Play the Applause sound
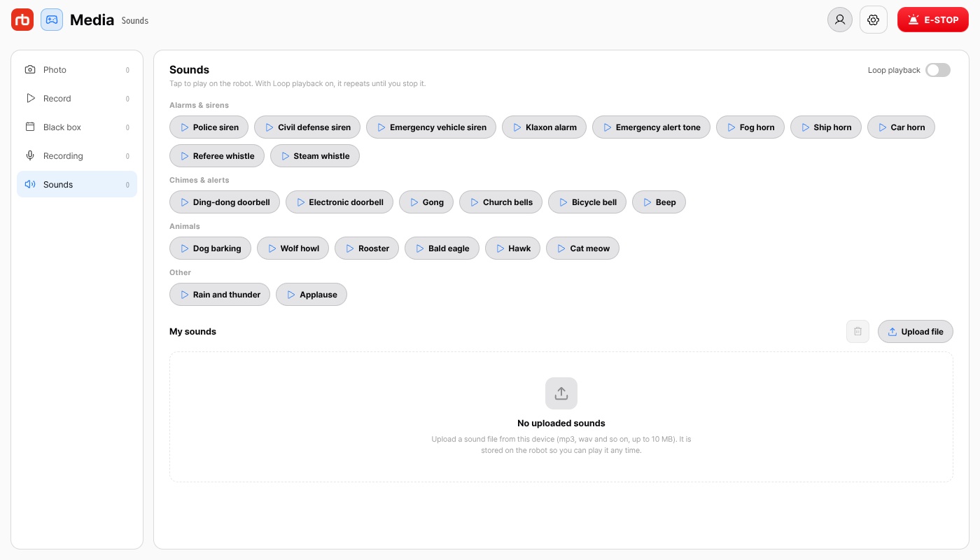 click(x=311, y=295)
